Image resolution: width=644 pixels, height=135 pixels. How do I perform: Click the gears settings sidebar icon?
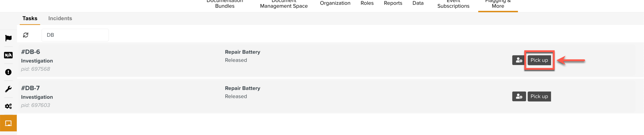pyautogui.click(x=8, y=106)
